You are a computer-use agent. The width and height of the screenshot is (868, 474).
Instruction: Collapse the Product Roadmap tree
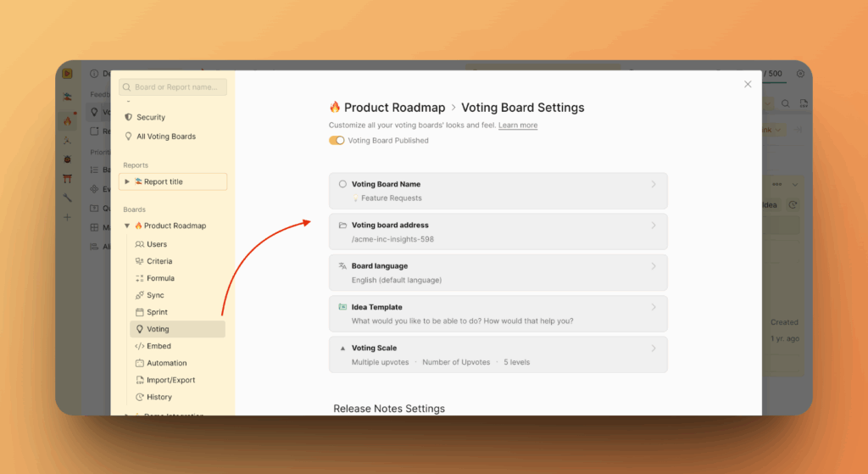pyautogui.click(x=127, y=226)
